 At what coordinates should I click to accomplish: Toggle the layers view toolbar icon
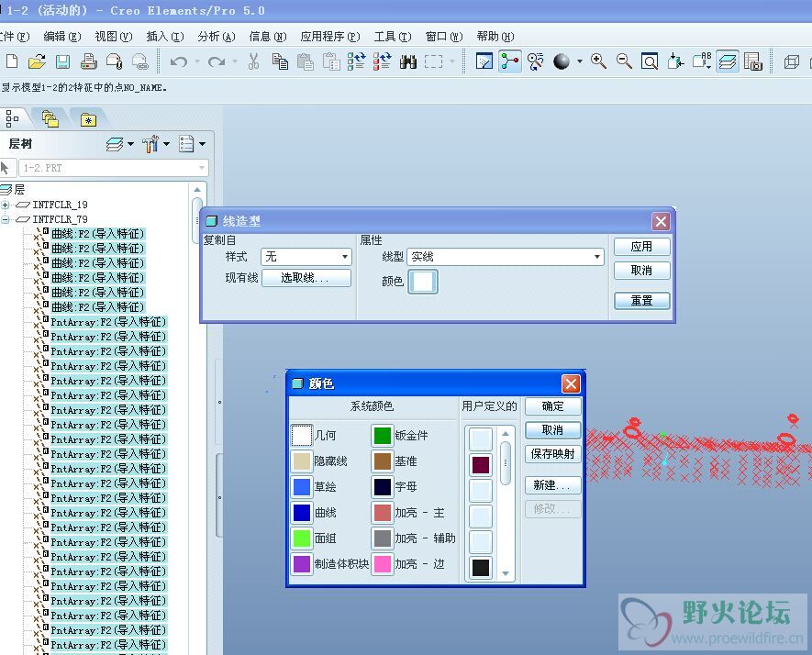point(728,61)
